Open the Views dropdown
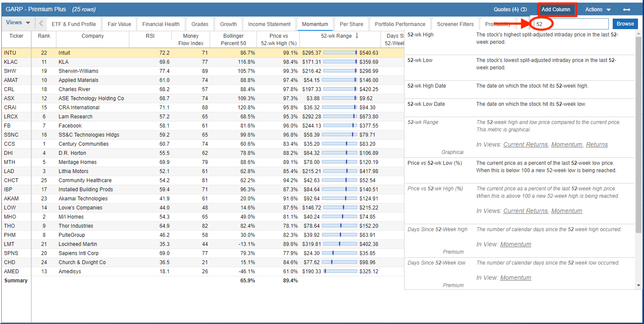This screenshot has width=644, height=324. click(x=18, y=23)
